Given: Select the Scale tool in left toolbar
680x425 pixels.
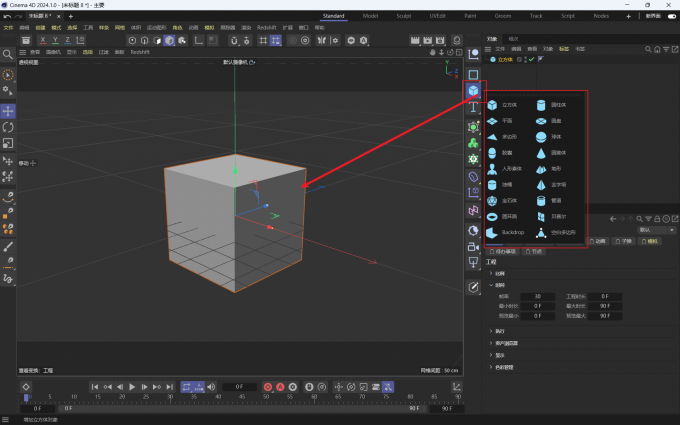Looking at the screenshot, I should (x=8, y=143).
